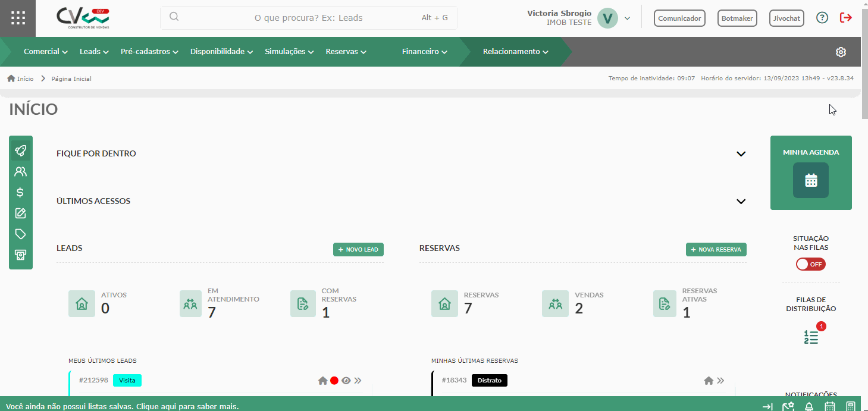Open the Disponibilidade dropdown menu

[222, 52]
